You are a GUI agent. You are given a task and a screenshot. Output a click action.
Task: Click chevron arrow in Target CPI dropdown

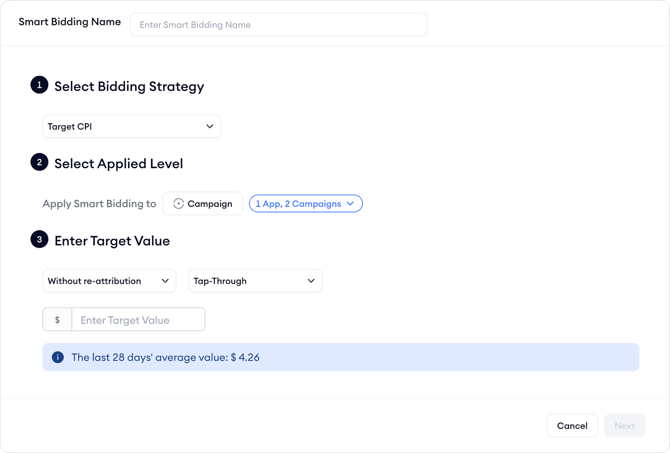click(x=210, y=127)
